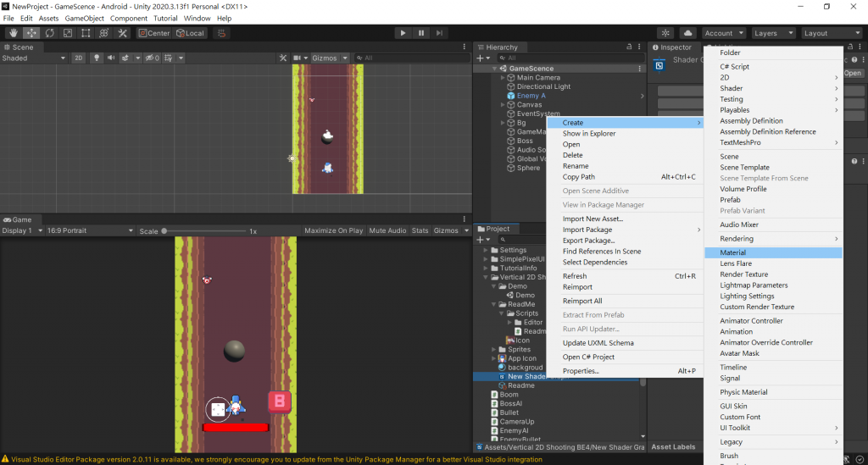Select the Rect Transform tool

[x=86, y=33]
